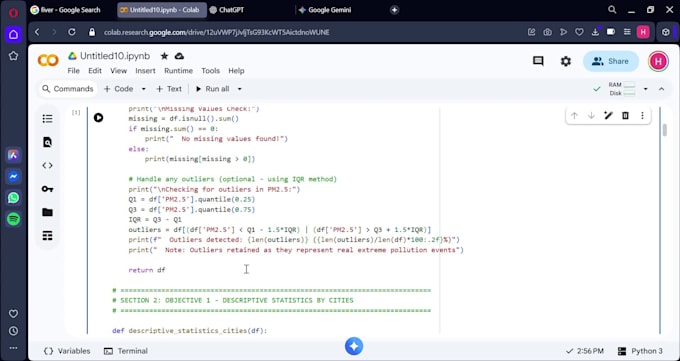Click the address bar URL
The image size is (680, 361).
[216, 32]
